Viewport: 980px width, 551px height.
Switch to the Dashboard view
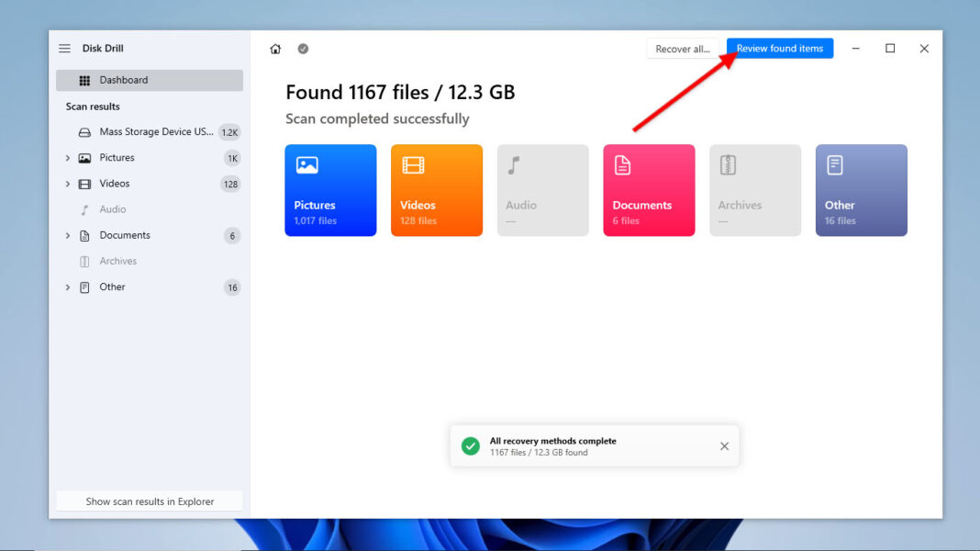[x=123, y=80]
